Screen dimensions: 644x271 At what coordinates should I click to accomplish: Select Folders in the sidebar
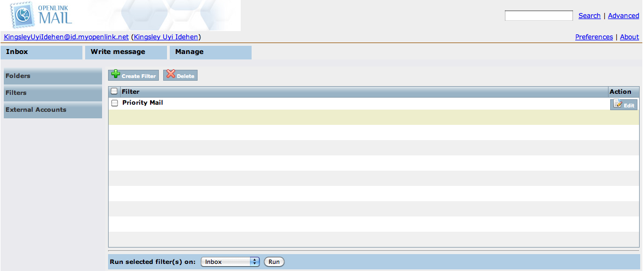click(53, 76)
